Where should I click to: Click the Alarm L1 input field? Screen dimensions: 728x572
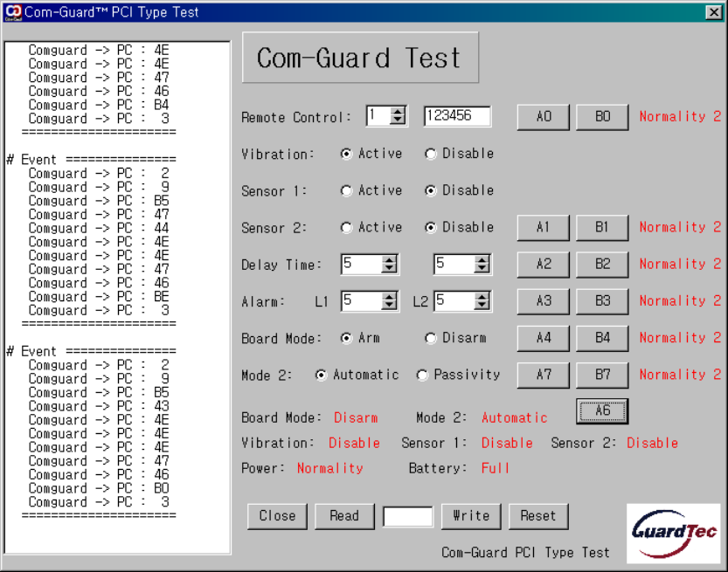click(x=361, y=301)
